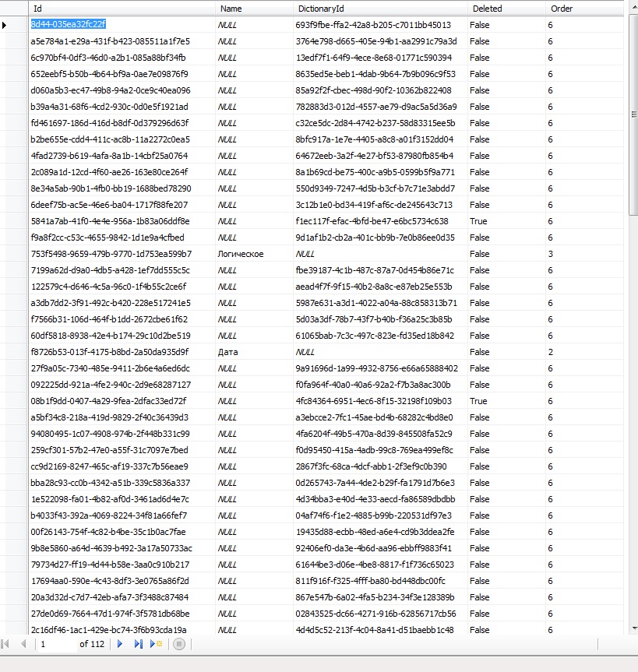Select DictionaryId 9a91696d-1a99-4932-8756-e66a65888402
The width and height of the screenshot is (638, 672).
pos(380,368)
